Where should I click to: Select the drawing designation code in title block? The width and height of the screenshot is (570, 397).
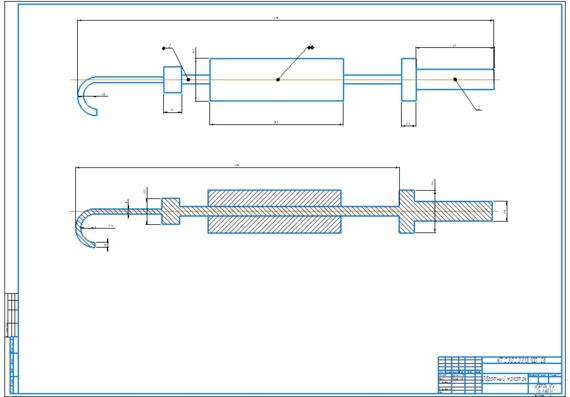tap(522, 361)
